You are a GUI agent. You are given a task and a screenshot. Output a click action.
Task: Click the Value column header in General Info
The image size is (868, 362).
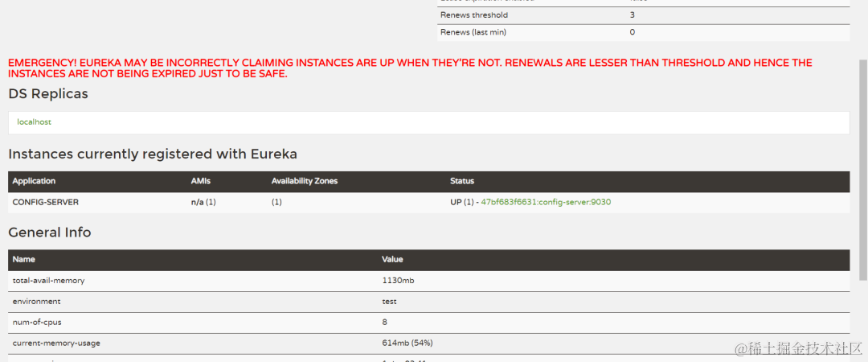392,259
